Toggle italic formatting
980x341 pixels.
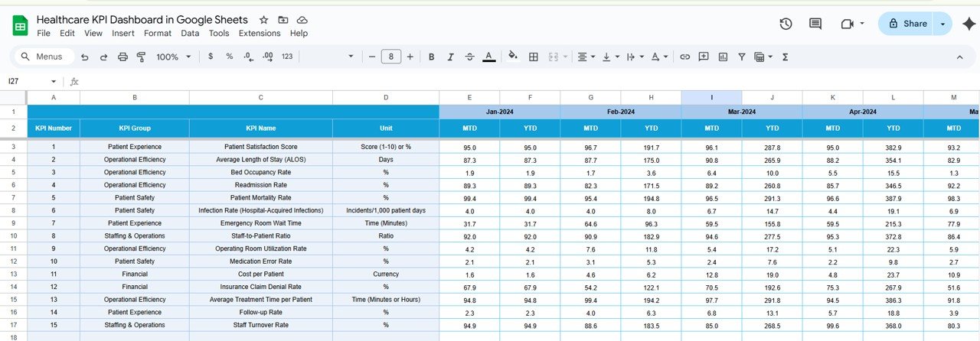tap(451, 57)
